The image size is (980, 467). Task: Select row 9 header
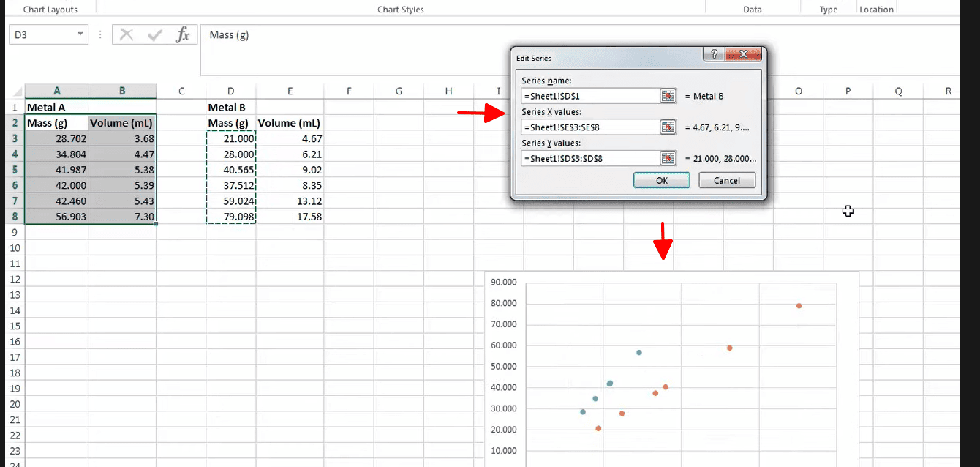click(x=15, y=232)
